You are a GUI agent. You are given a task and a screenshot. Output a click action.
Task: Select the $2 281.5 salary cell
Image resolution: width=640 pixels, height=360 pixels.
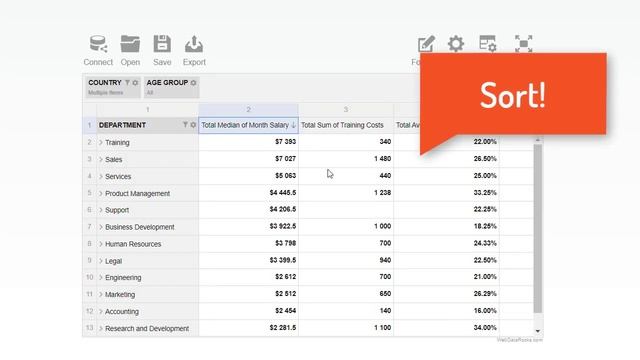pos(248,328)
